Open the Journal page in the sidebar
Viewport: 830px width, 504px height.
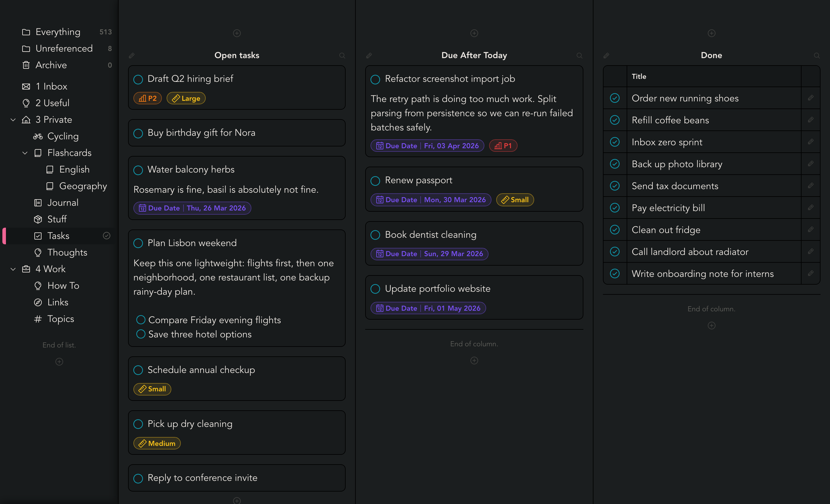pyautogui.click(x=63, y=202)
